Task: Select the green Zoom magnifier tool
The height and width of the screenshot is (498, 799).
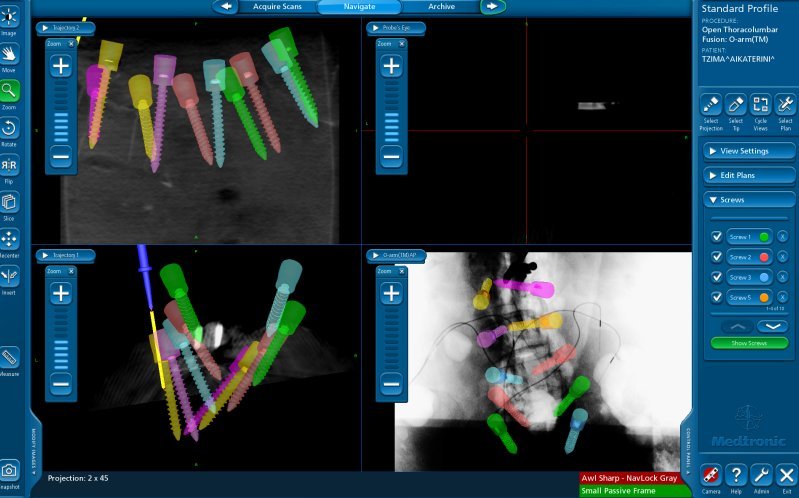Action: [9, 91]
